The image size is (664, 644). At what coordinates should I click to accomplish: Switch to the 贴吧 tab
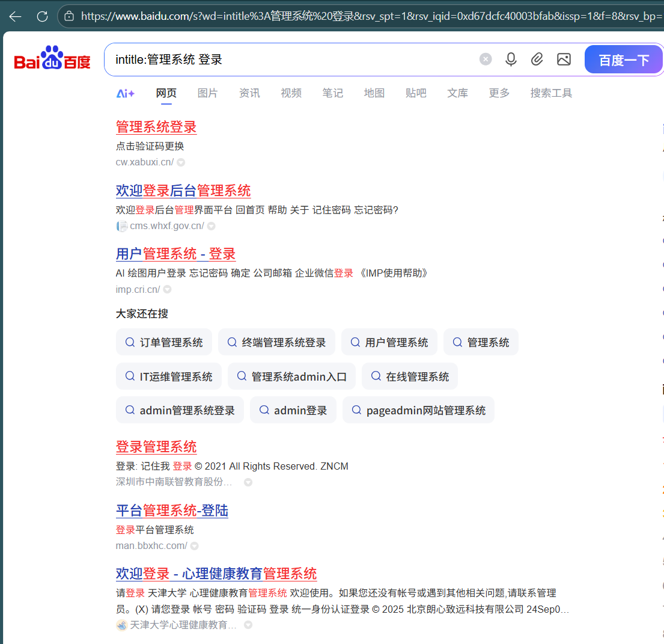tap(416, 93)
